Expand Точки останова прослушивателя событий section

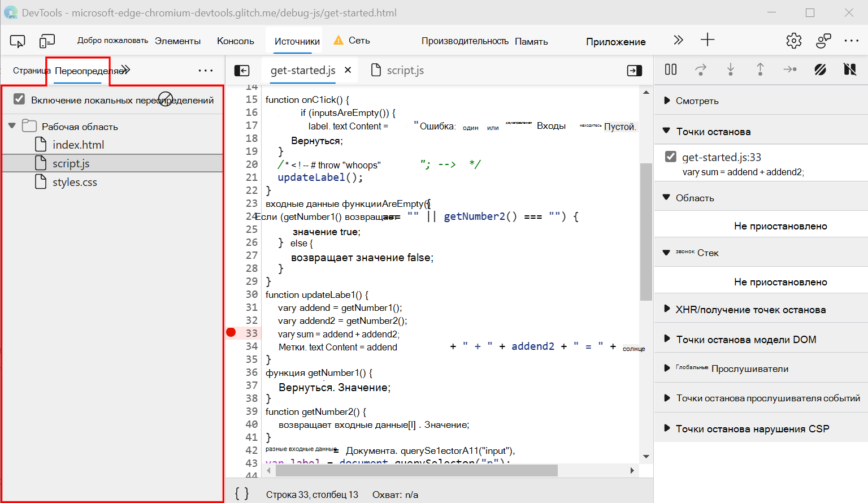tap(667, 398)
